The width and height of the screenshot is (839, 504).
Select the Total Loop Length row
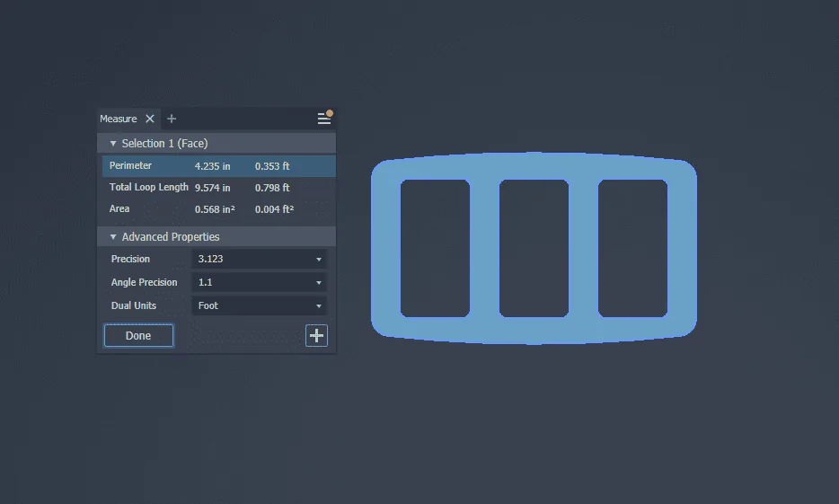click(x=148, y=188)
